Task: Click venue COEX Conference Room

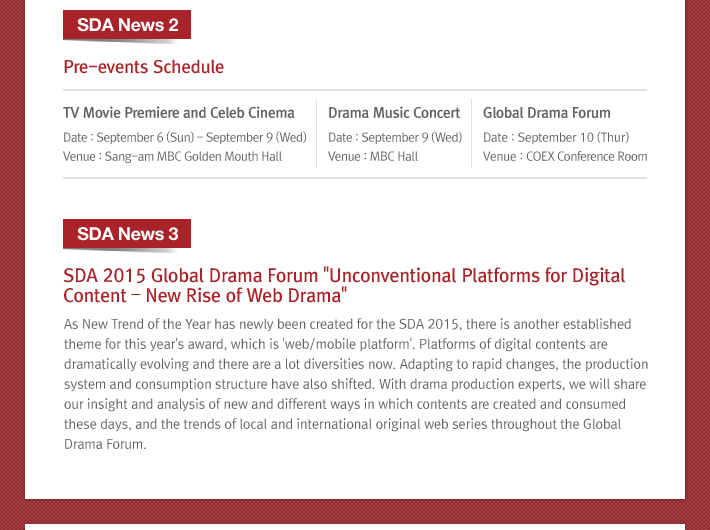Action: click(x=565, y=156)
